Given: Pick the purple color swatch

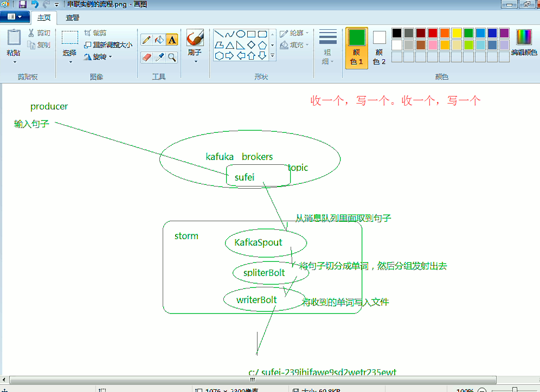Looking at the screenshot, I should click(504, 33).
